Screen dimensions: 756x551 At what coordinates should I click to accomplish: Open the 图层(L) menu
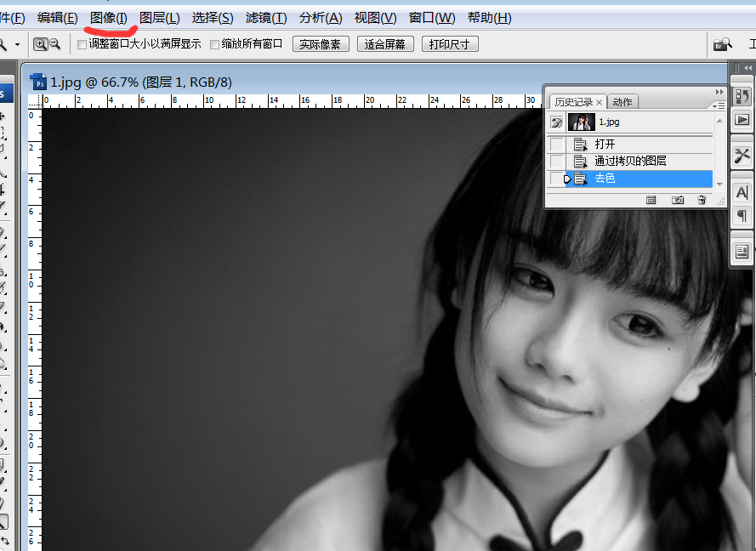[160, 18]
